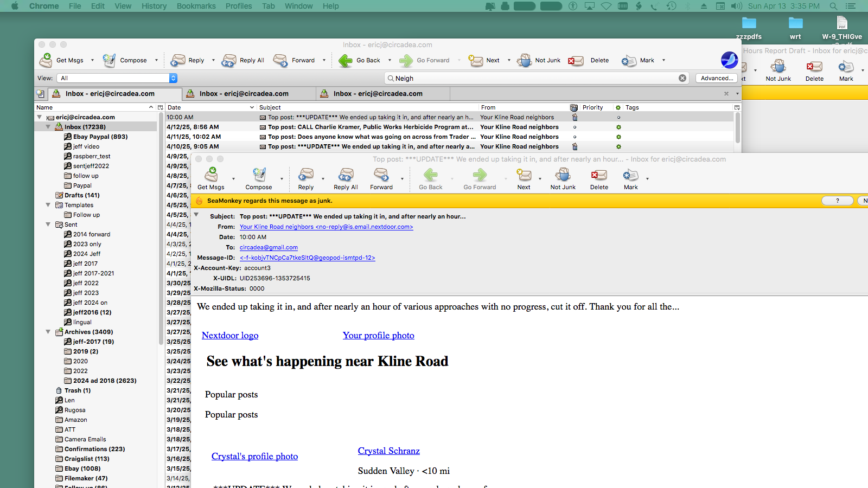Toggle junk icon on 10:00 AM message
The width and height of the screenshot is (868, 488).
[x=575, y=118]
